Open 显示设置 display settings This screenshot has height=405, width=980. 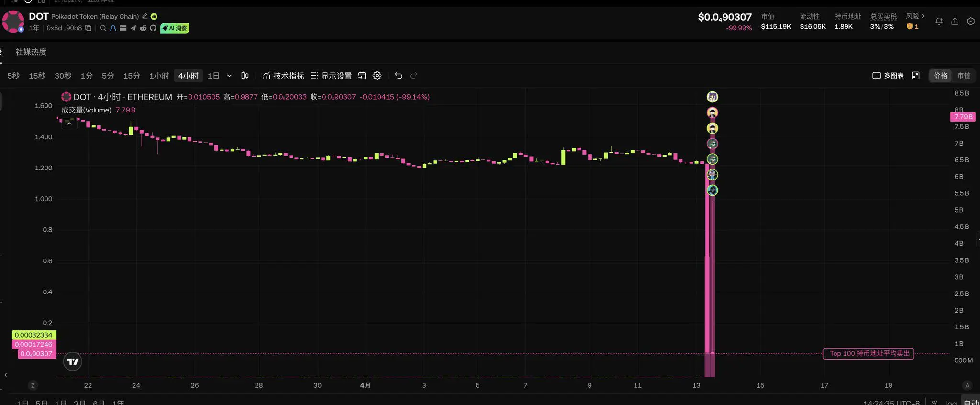pyautogui.click(x=331, y=76)
